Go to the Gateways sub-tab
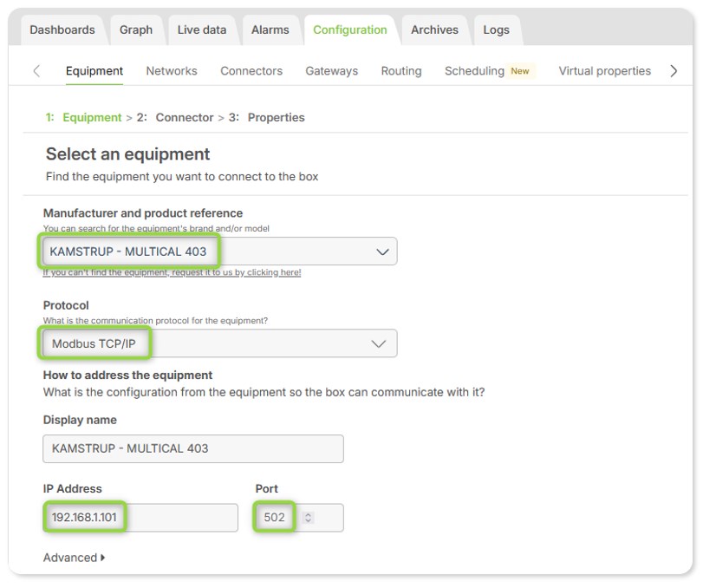 coord(332,71)
